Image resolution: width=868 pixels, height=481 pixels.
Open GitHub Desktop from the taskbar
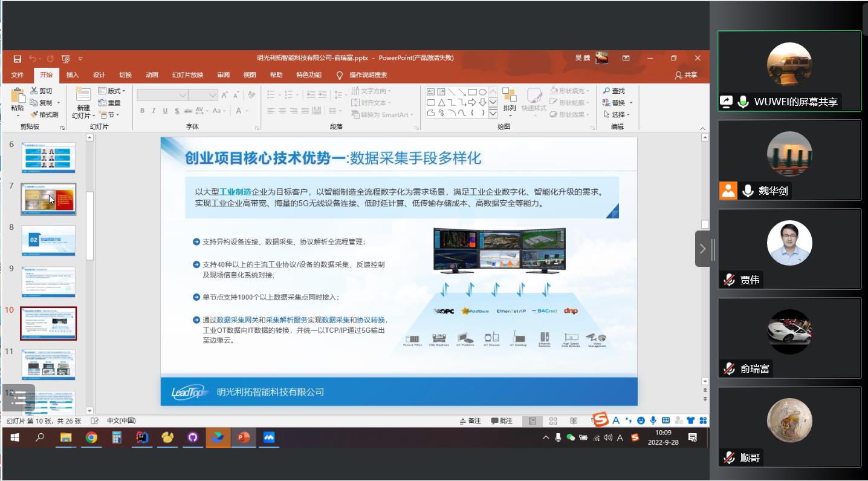click(x=193, y=437)
